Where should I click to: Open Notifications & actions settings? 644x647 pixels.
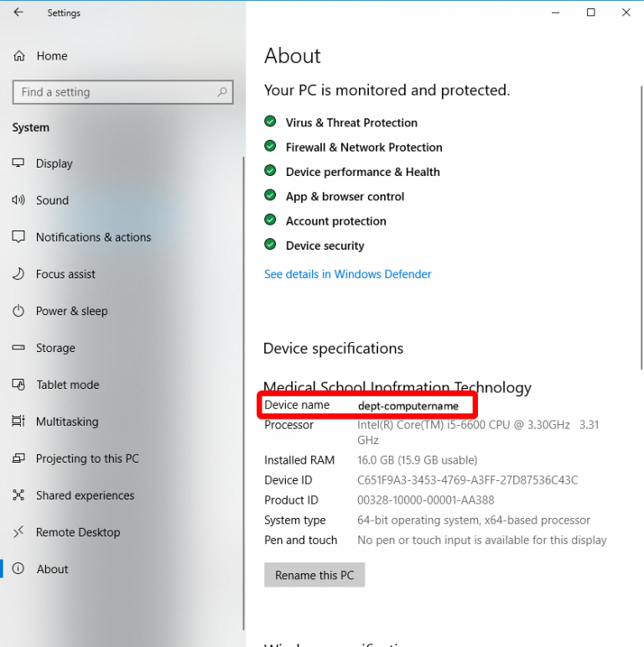pyautogui.click(x=93, y=237)
